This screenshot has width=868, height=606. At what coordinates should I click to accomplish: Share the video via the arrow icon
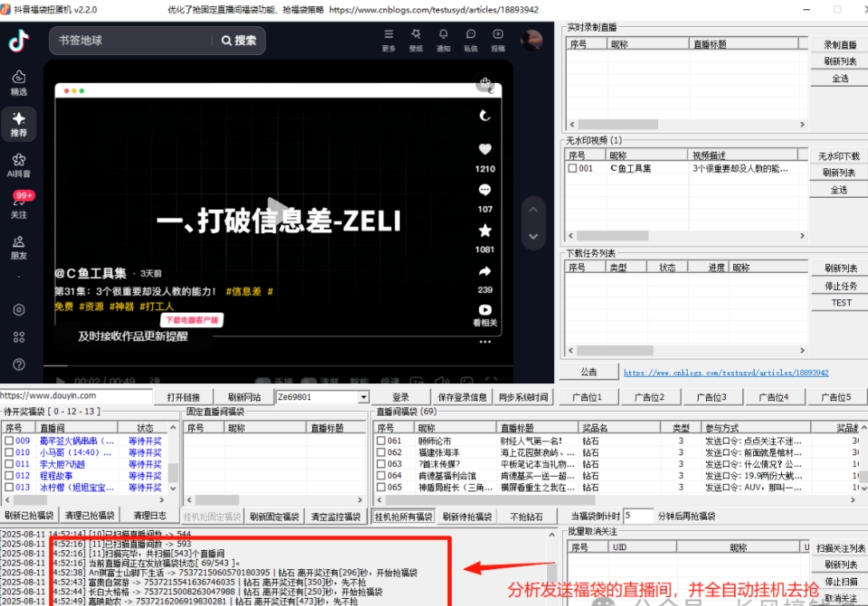(x=485, y=270)
